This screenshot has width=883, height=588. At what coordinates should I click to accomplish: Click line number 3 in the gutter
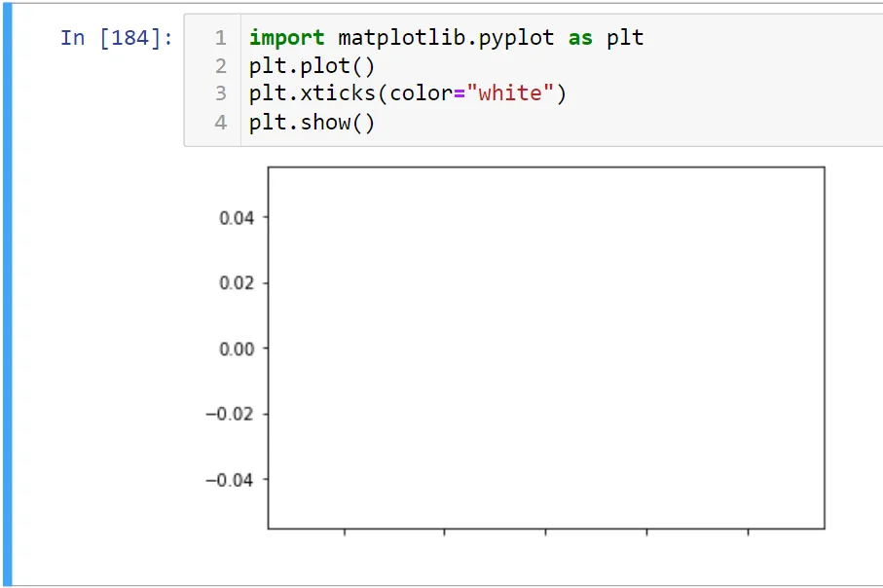(x=221, y=94)
